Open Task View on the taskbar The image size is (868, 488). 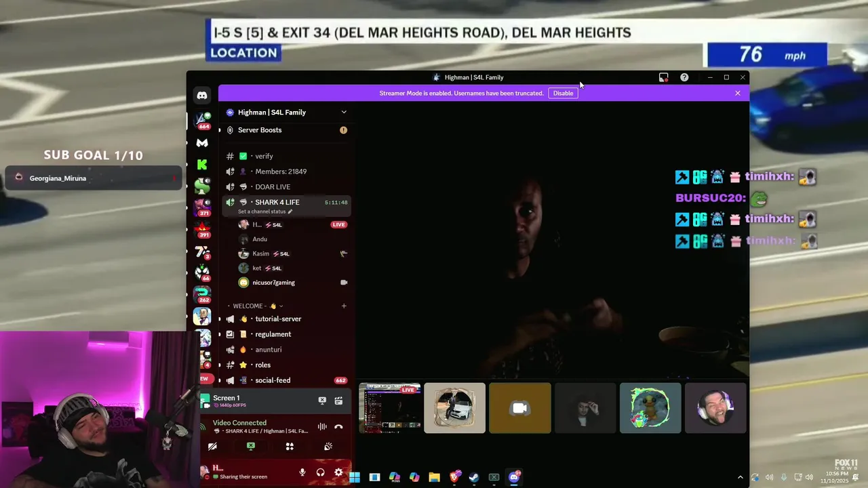click(374, 477)
